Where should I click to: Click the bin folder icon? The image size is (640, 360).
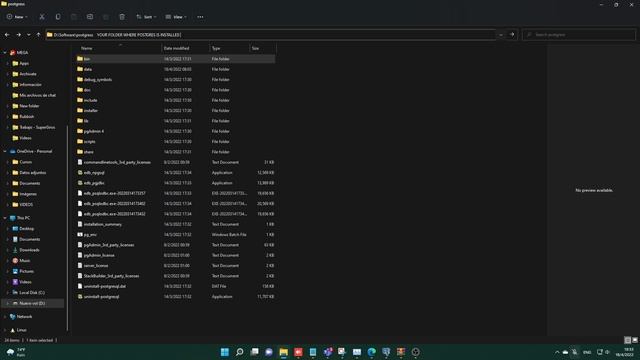(80, 59)
